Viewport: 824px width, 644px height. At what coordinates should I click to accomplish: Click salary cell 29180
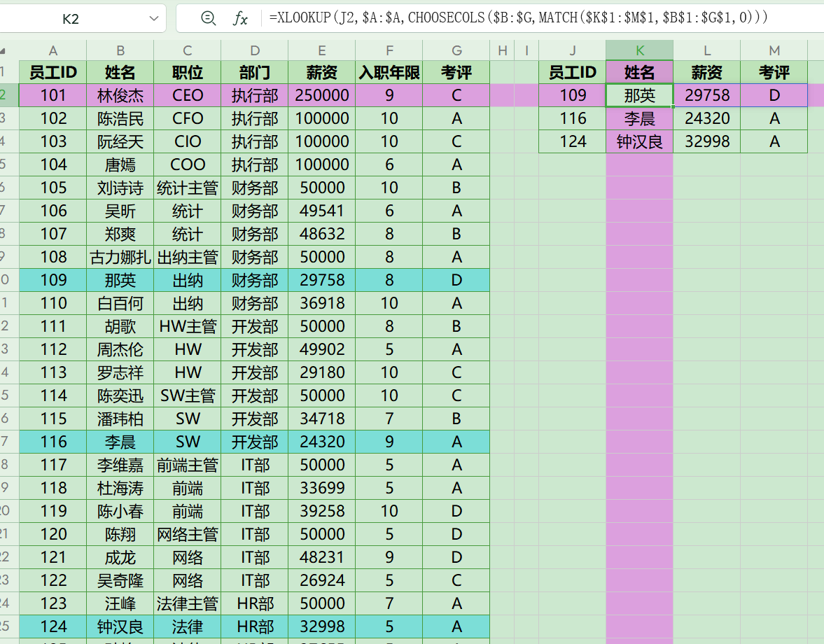tap(322, 372)
